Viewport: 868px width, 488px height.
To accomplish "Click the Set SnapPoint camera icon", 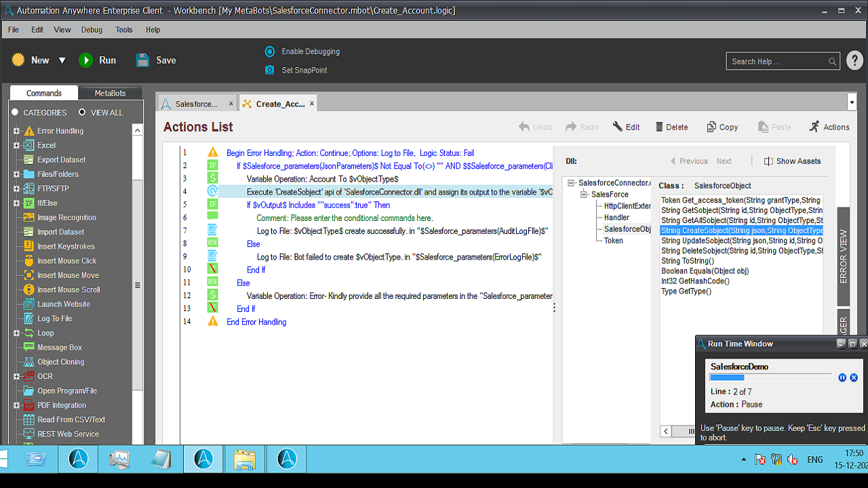I will pos(270,70).
